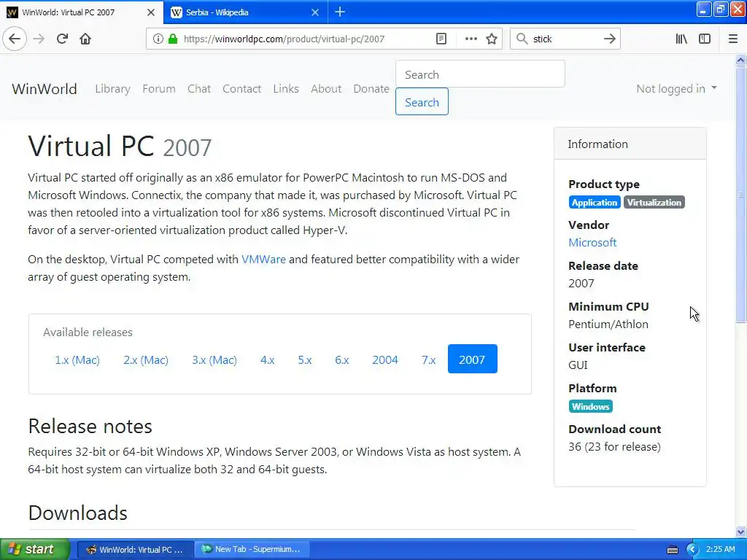The height and width of the screenshot is (560, 747).
Task: Select release 5.x
Action: pyautogui.click(x=305, y=359)
